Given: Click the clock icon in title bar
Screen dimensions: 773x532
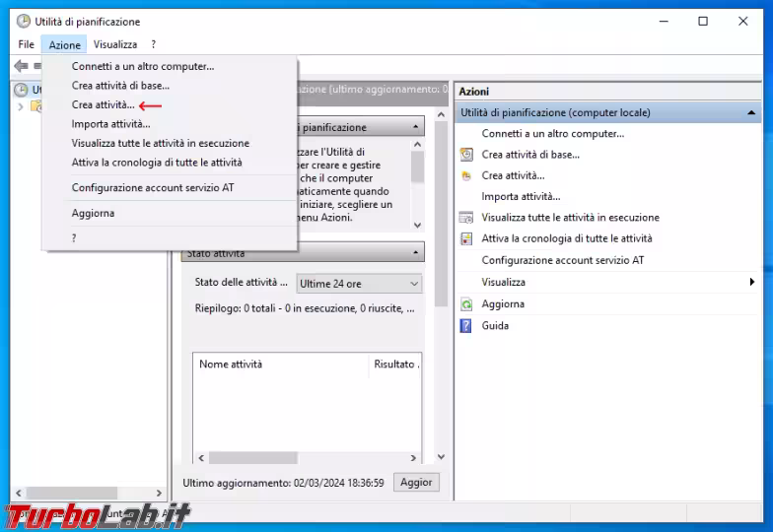Looking at the screenshot, I should tap(23, 21).
